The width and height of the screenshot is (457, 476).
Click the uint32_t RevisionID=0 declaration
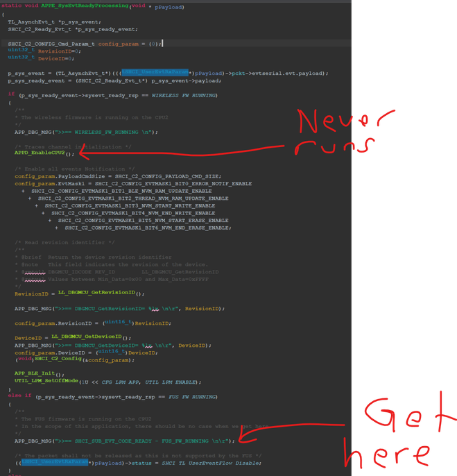pyautogui.click(x=44, y=51)
